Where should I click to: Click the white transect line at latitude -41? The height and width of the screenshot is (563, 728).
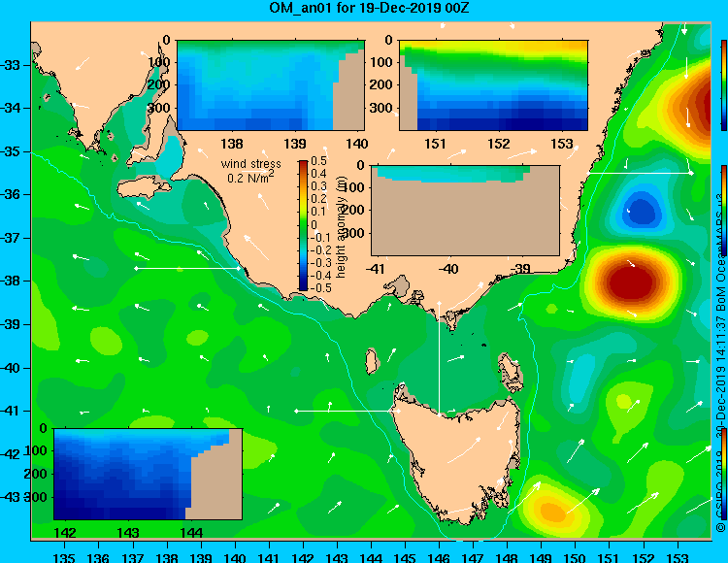coord(347,411)
